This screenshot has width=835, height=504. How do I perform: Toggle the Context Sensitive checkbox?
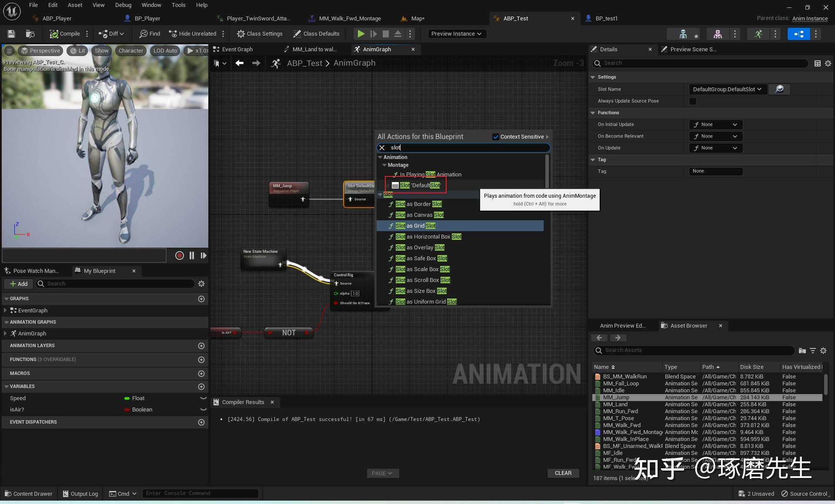coord(496,137)
